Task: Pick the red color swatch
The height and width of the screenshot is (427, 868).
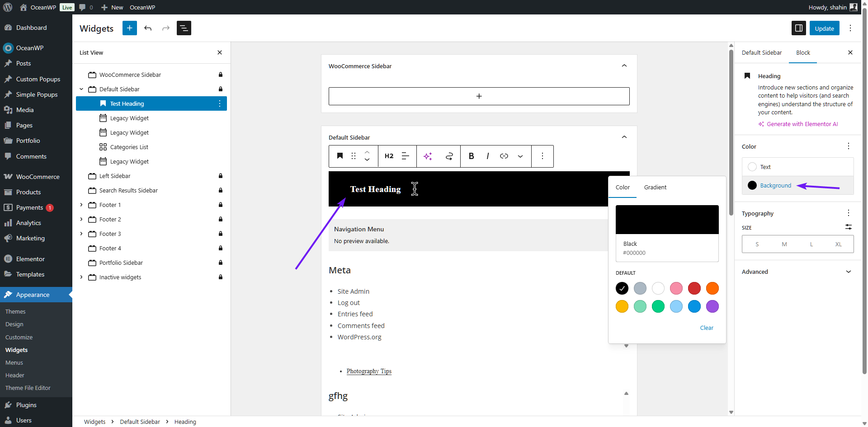Action: 694,288
